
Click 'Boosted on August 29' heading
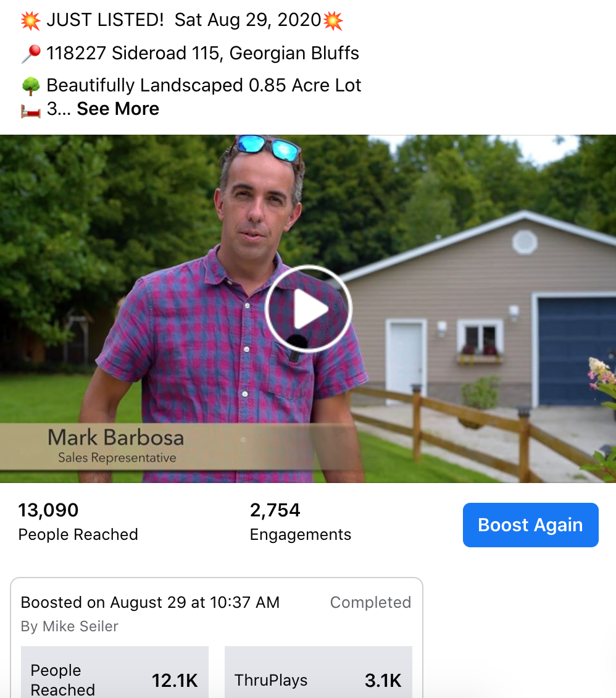click(151, 602)
